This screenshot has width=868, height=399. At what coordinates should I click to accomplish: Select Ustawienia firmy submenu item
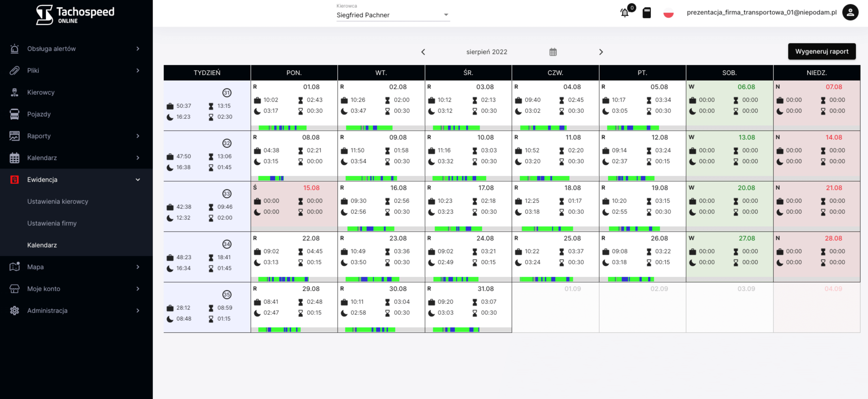[52, 223]
